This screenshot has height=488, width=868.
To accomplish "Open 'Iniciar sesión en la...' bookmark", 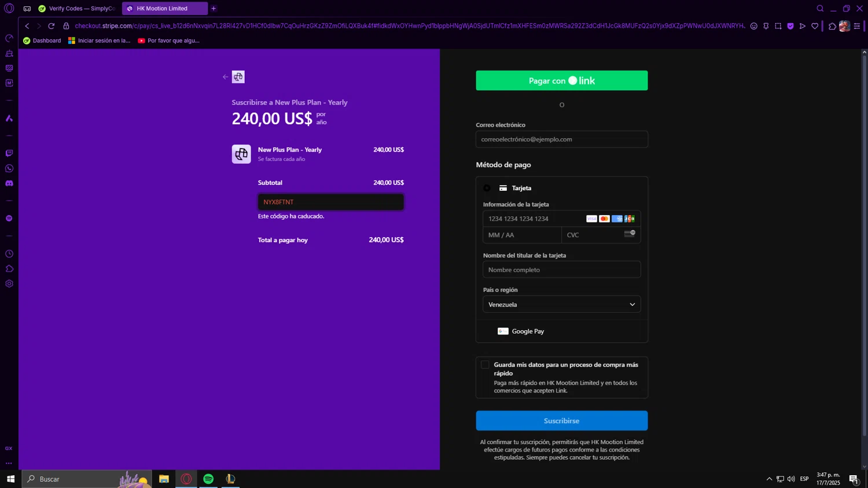I will click(x=99, y=40).
